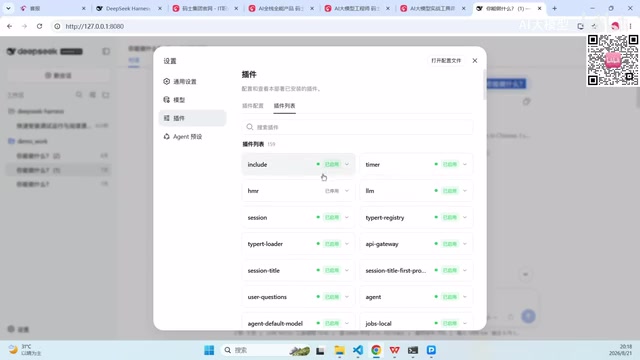Click the magnifier icon in plugin search
This screenshot has width=640, height=360.
pyautogui.click(x=249, y=127)
